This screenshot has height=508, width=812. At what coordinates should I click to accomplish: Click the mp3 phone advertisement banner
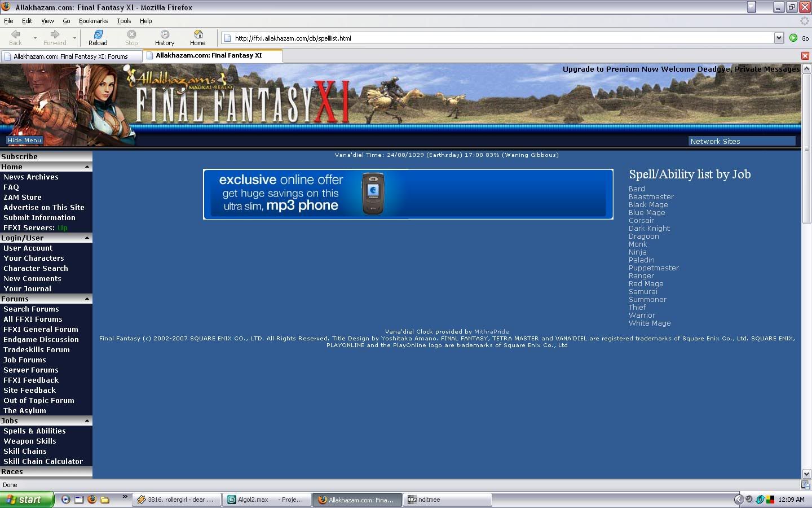pos(408,194)
